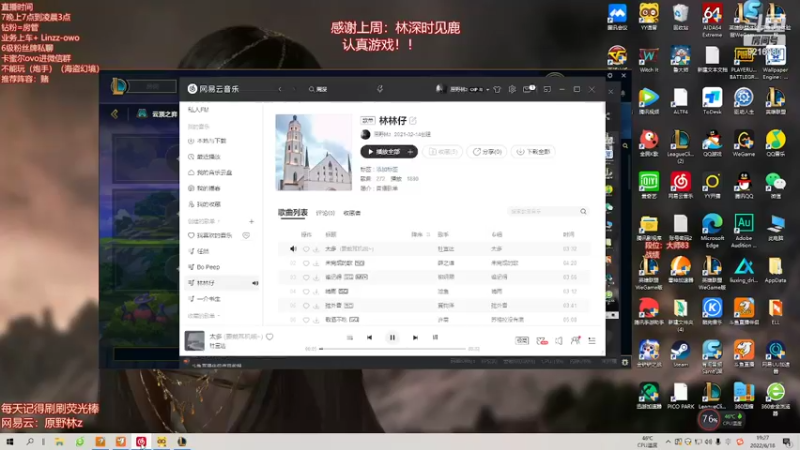
Task: Like the song in row 06
Action: pyautogui.click(x=306, y=320)
